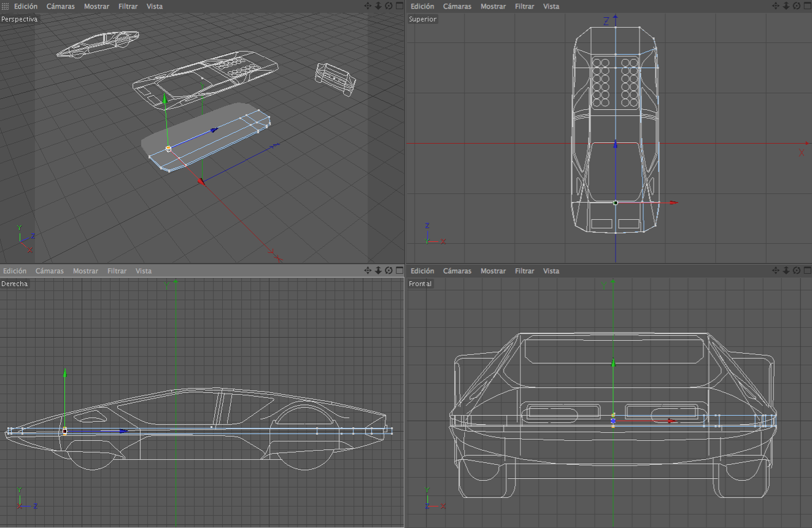Open the Filtrar dropdown in Derecha viewport
Viewport: 812px width, 528px height.
pos(117,271)
